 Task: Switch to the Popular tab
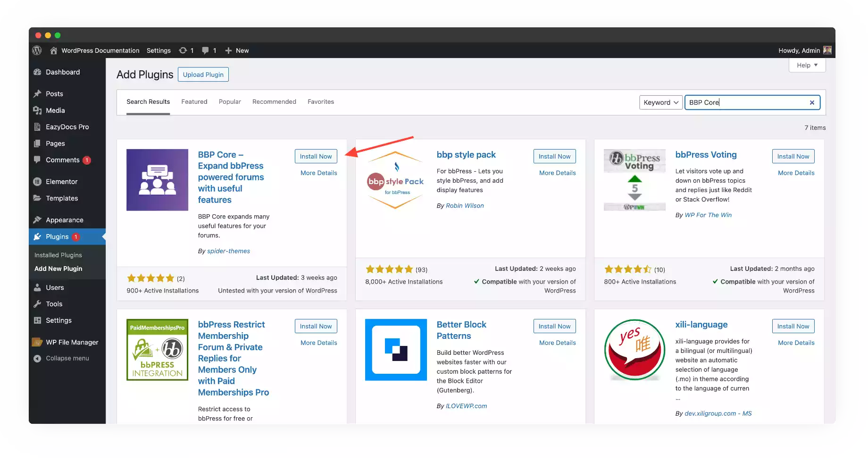pyautogui.click(x=230, y=101)
